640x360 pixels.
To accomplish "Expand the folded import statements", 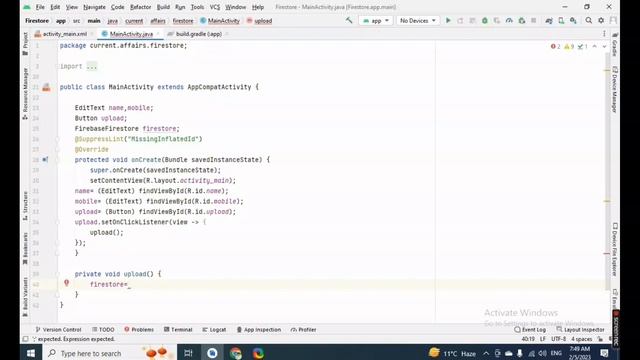I will pyautogui.click(x=92, y=66).
